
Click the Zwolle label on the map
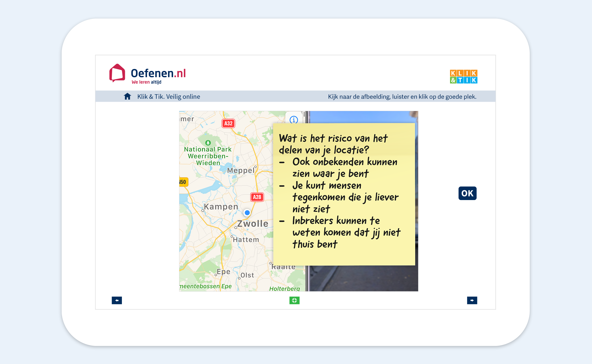point(253,223)
